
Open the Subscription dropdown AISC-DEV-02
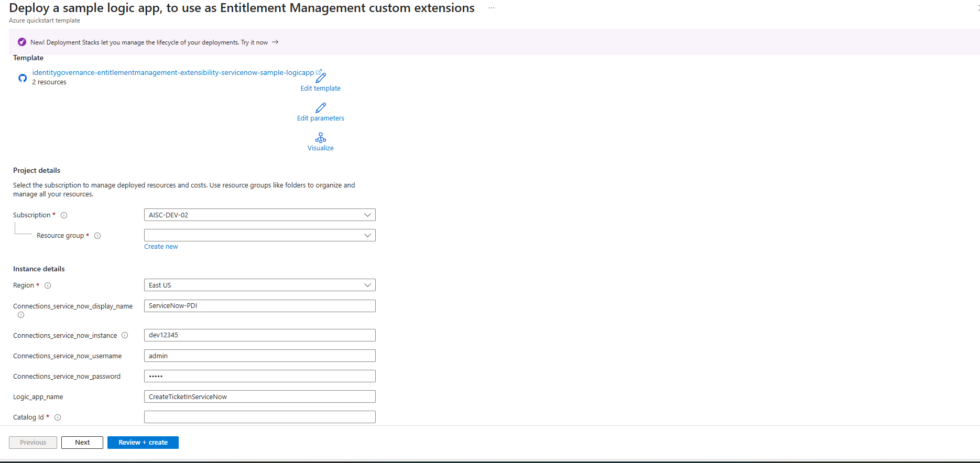260,215
